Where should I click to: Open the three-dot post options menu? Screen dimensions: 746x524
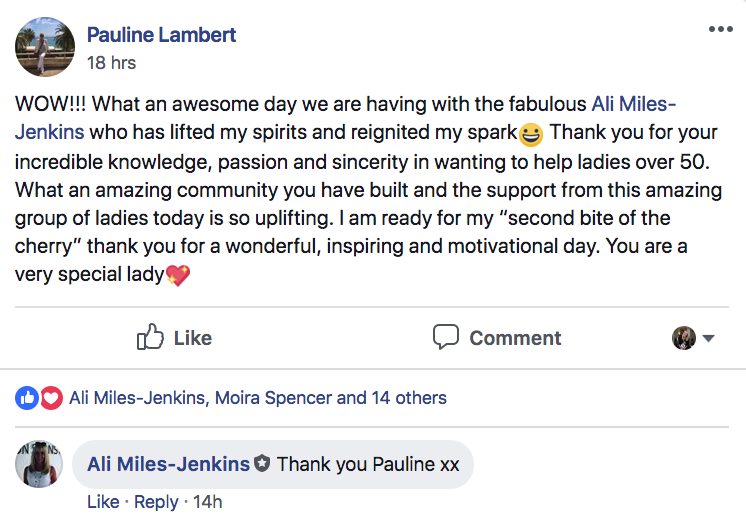point(720,29)
